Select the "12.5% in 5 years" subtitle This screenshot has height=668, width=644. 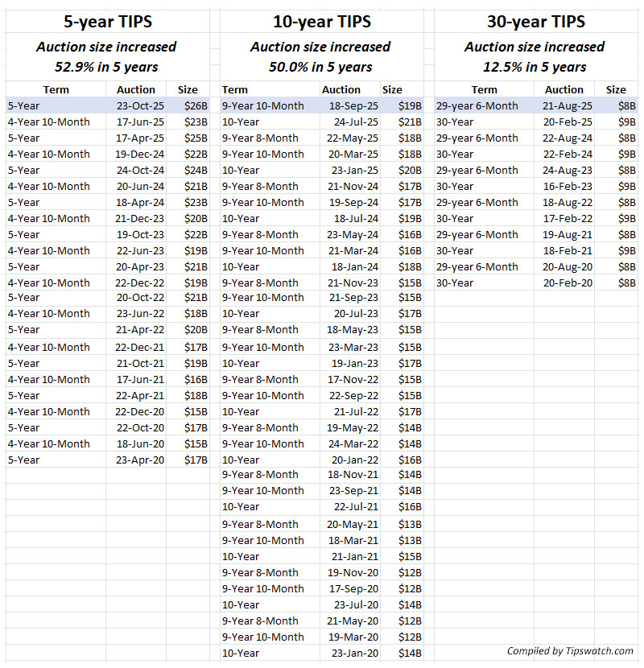click(535, 67)
